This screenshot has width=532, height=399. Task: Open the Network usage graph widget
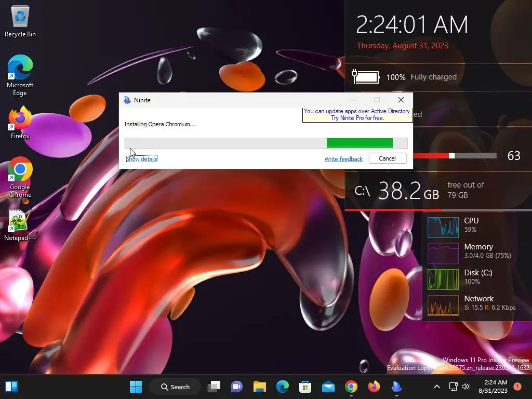tap(443, 305)
